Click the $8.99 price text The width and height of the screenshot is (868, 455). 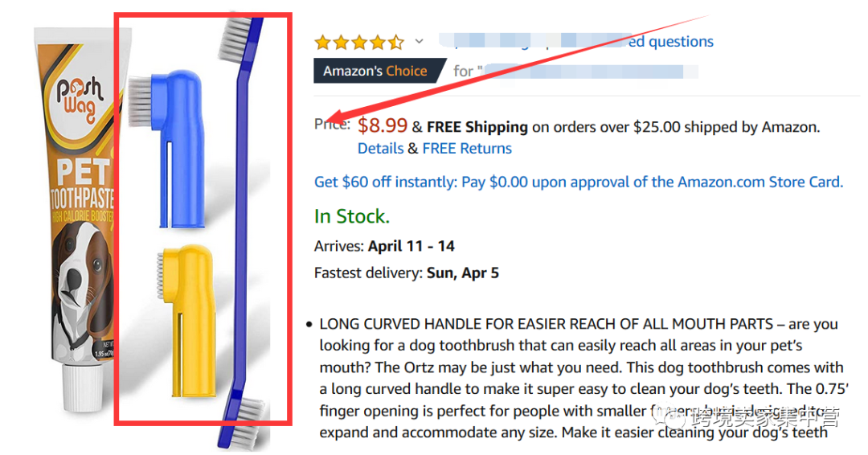pos(383,126)
